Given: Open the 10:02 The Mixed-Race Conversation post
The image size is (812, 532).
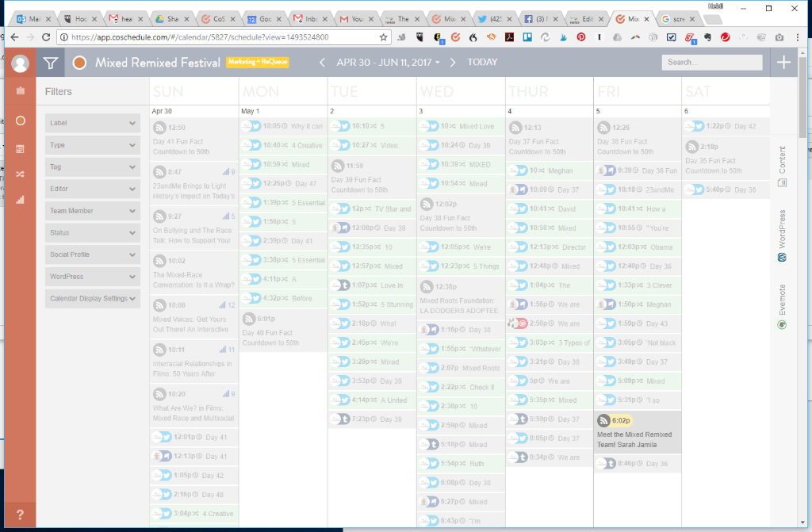Looking at the screenshot, I should tap(193, 273).
